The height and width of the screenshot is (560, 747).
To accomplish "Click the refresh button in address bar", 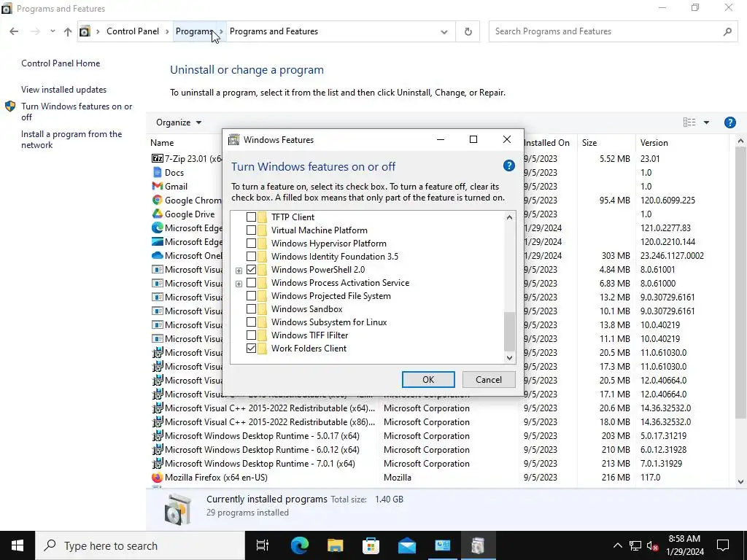I will click(x=468, y=31).
